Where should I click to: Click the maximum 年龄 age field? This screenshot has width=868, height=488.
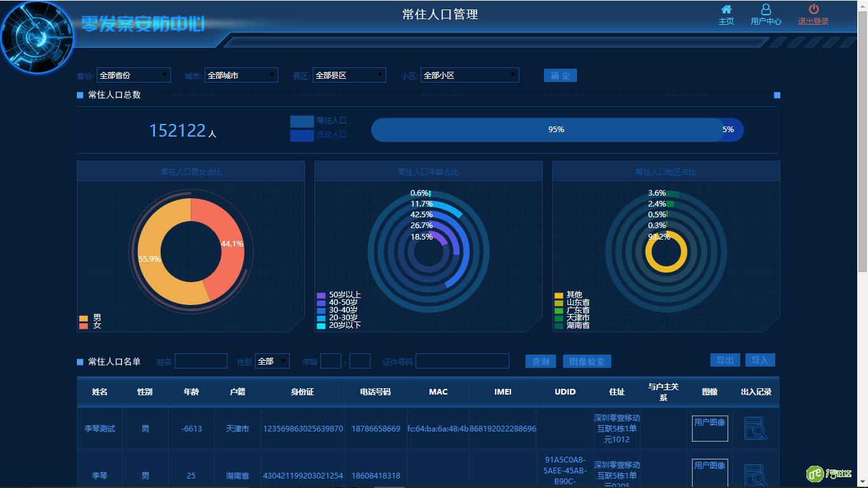pos(360,361)
